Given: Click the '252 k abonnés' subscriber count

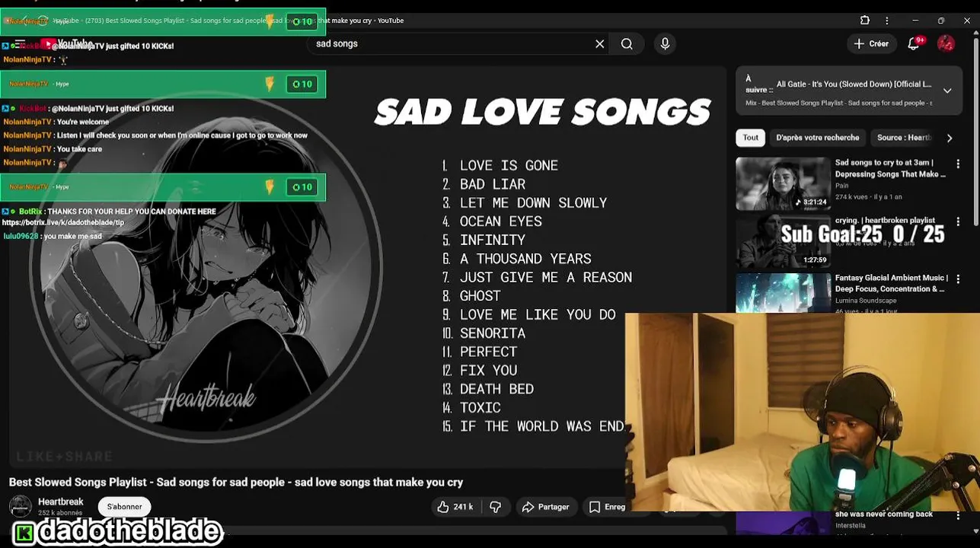Looking at the screenshot, I should click(60, 514).
